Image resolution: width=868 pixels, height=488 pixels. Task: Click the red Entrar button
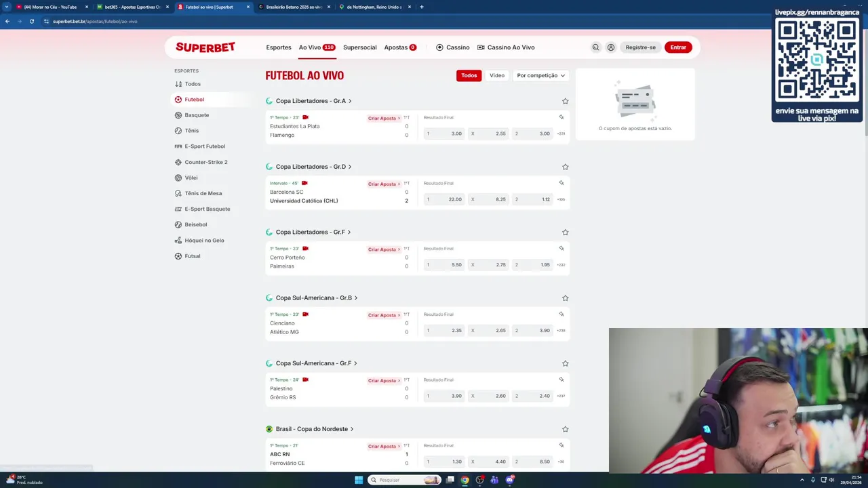678,47
